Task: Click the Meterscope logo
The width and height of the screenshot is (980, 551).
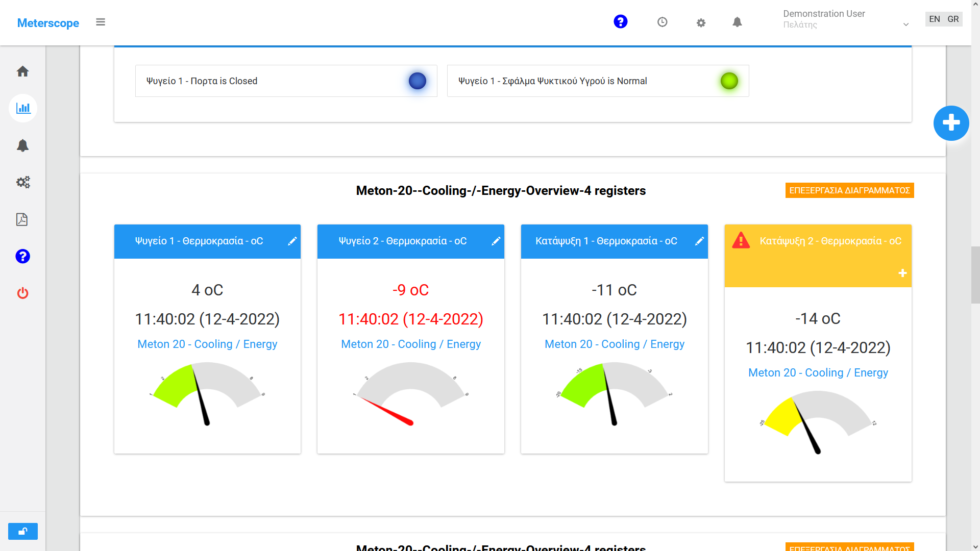Action: click(48, 23)
